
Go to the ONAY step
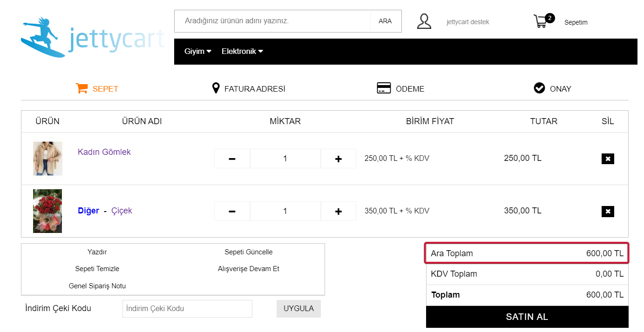[561, 89]
